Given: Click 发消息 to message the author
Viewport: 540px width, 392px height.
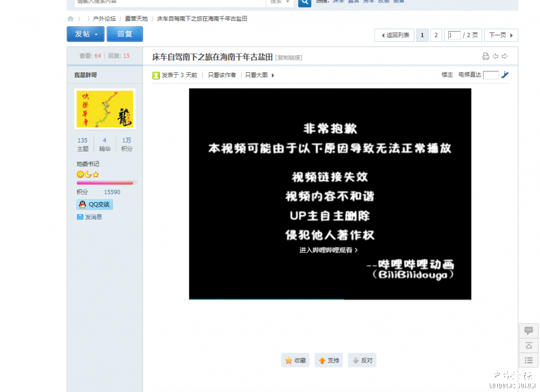Looking at the screenshot, I should point(93,217).
